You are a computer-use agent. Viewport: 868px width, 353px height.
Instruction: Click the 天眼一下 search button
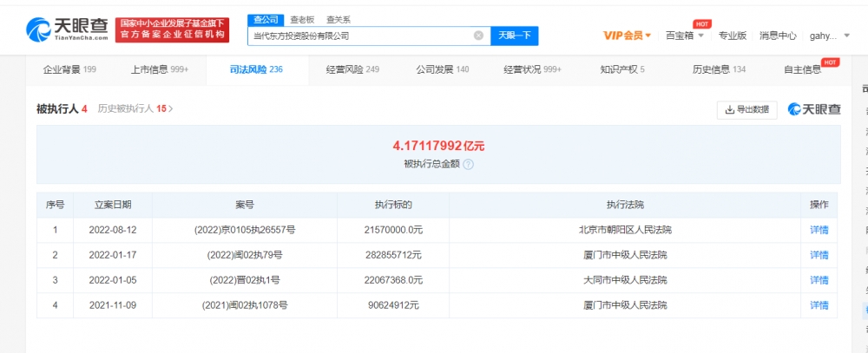click(x=514, y=36)
